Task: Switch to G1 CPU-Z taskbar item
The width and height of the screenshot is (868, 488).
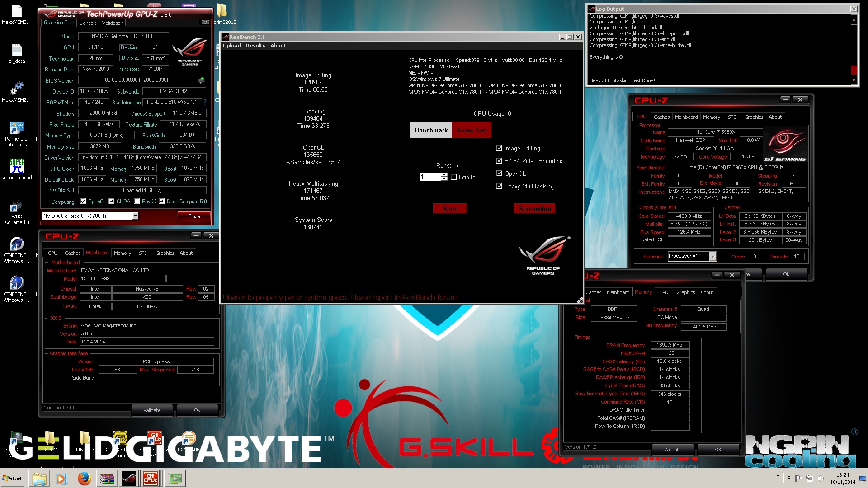Action: [151, 479]
